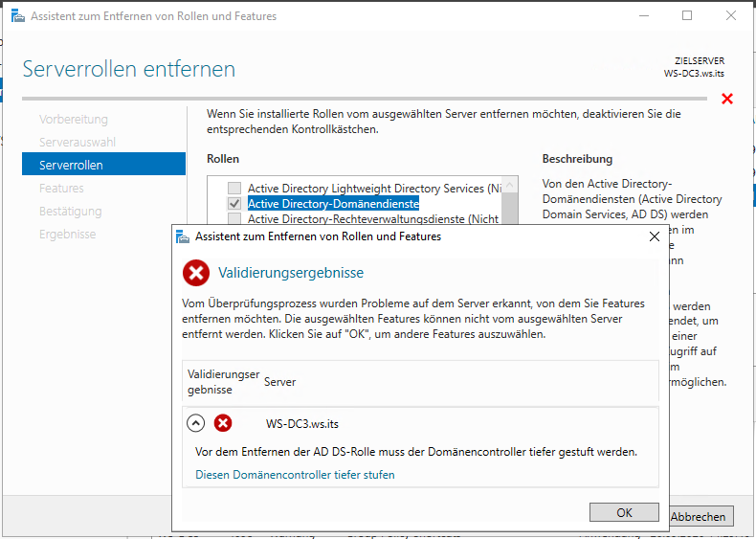Click the red X under ZIELSERVER
This screenshot has height=539, width=756.
727,99
